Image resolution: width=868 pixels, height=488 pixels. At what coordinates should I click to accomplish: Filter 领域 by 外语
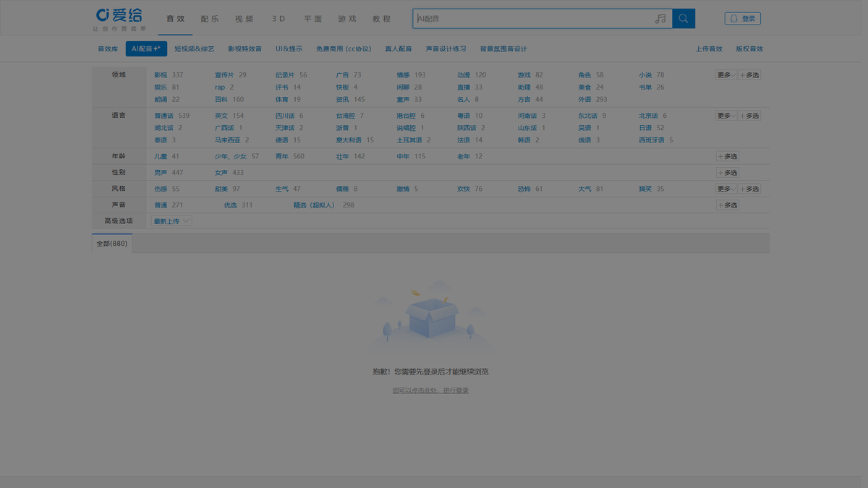pos(584,100)
